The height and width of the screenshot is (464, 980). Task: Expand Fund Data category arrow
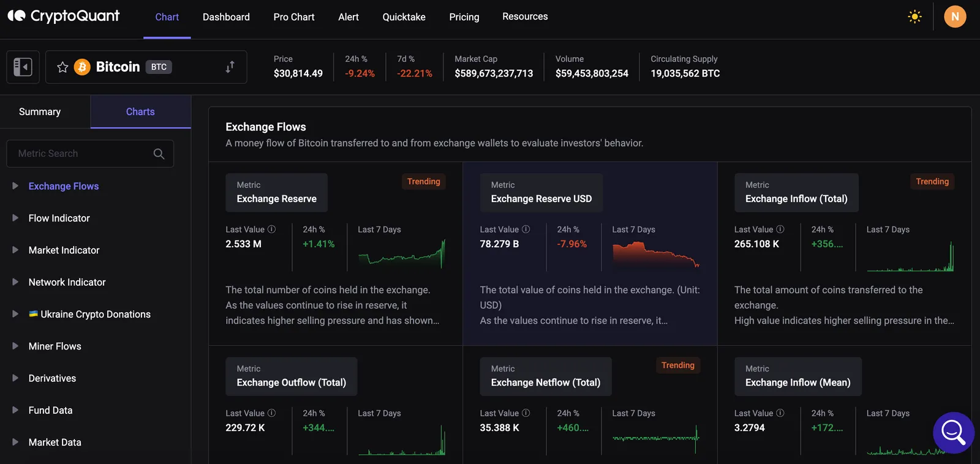(15, 410)
